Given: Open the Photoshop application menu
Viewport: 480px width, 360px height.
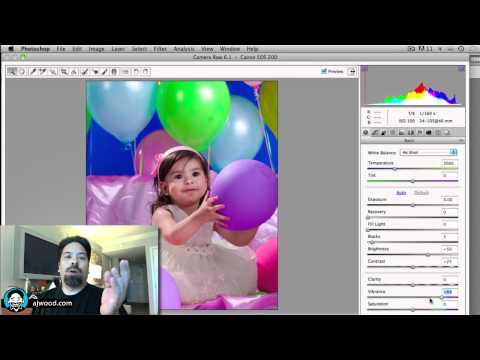Looking at the screenshot, I should [x=35, y=49].
